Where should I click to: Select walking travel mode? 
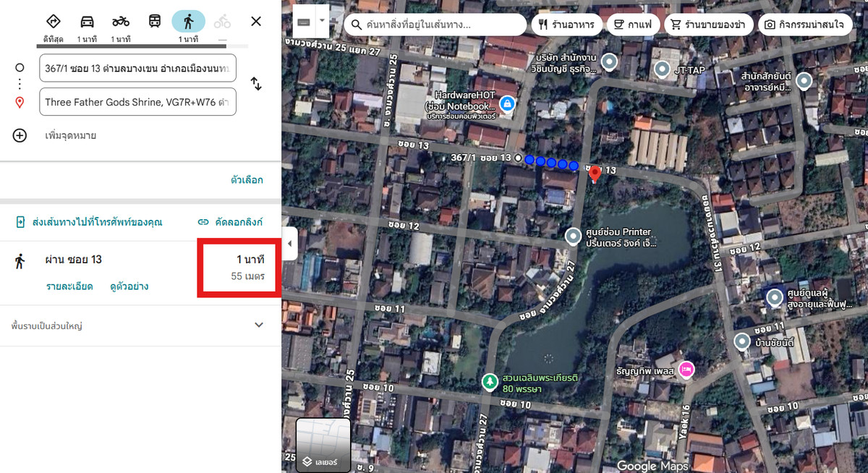[188, 22]
